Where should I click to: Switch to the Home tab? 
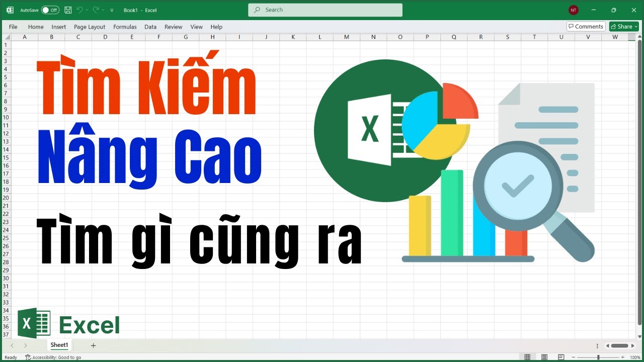pos(36,27)
